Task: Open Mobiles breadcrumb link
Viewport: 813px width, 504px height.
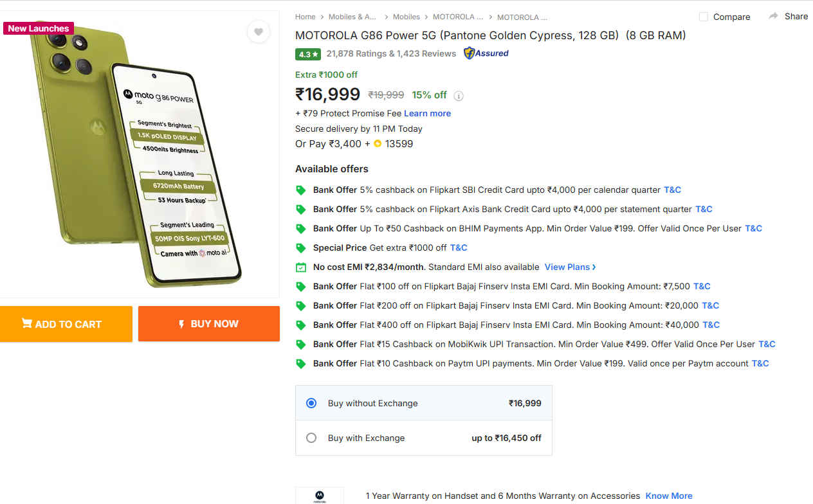Action: click(x=406, y=17)
